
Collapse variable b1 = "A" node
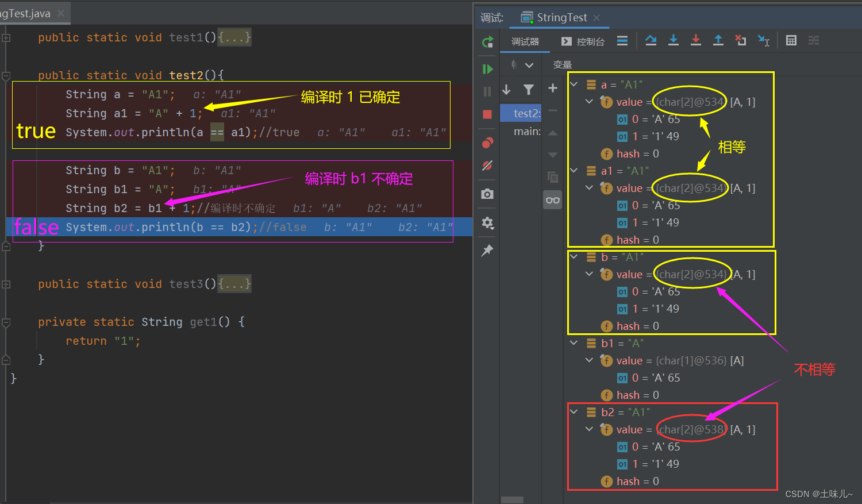574,343
